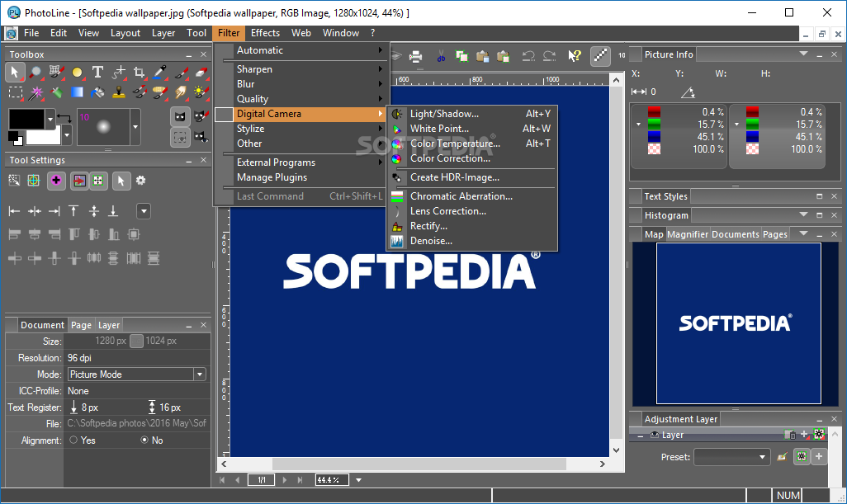Select the yellow ellipse shape tool
The image size is (847, 504).
(78, 72)
